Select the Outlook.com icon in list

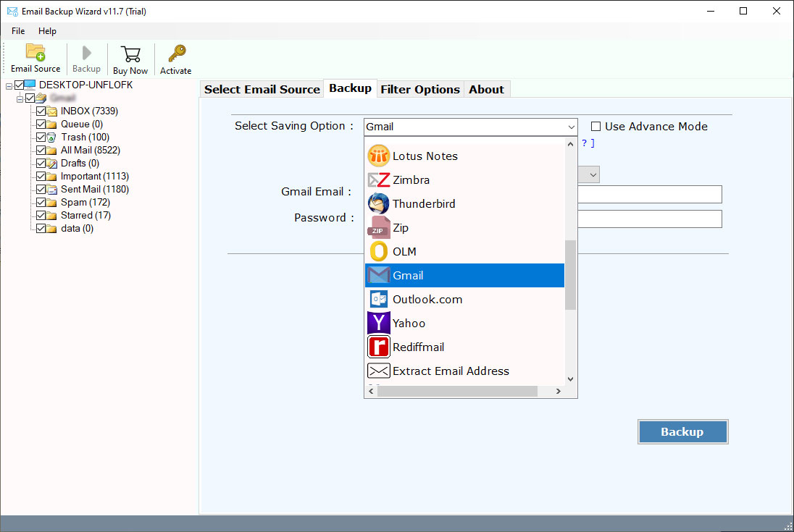pos(378,299)
